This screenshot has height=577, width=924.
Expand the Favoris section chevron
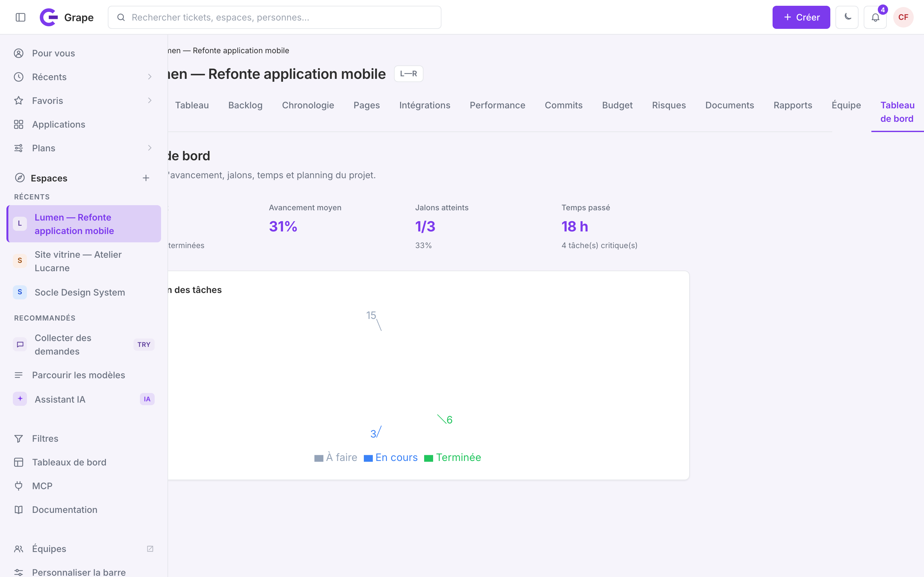tap(150, 100)
